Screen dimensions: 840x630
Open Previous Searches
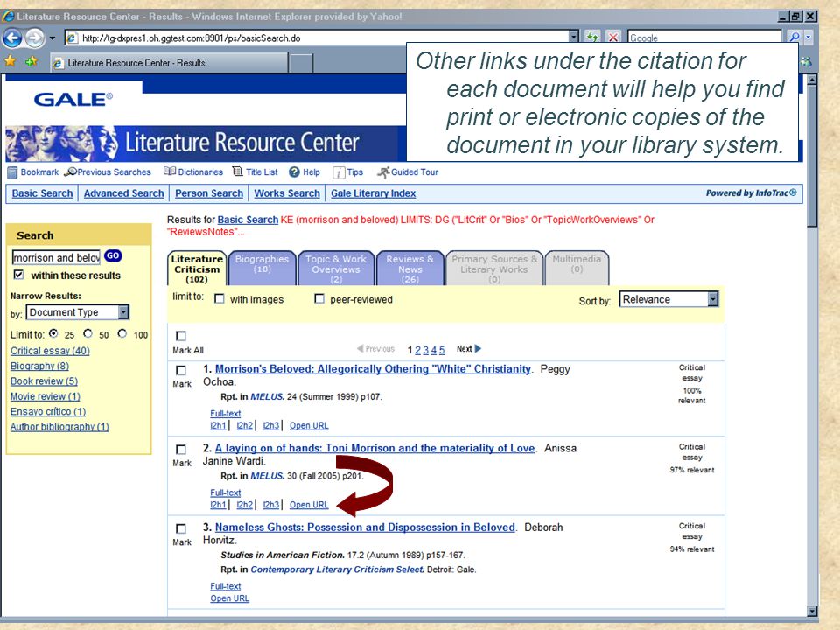click(108, 172)
